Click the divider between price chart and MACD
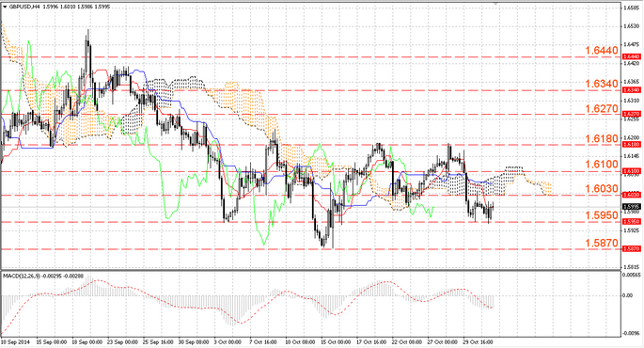 pos(310,270)
